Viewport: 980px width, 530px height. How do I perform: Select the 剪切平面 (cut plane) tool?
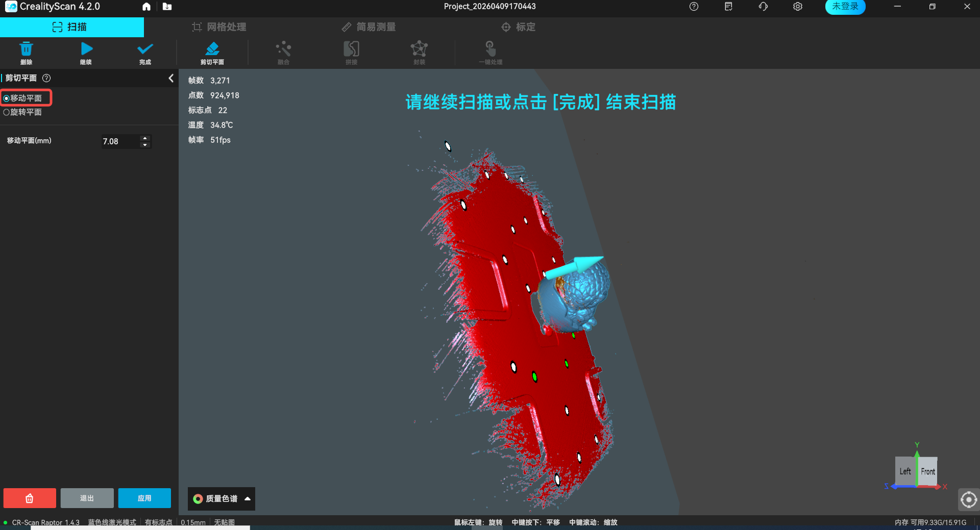(x=212, y=53)
